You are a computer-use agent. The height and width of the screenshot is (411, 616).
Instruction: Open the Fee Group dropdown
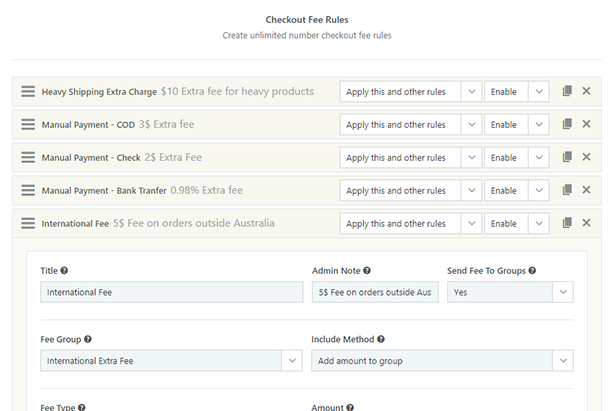click(x=171, y=361)
